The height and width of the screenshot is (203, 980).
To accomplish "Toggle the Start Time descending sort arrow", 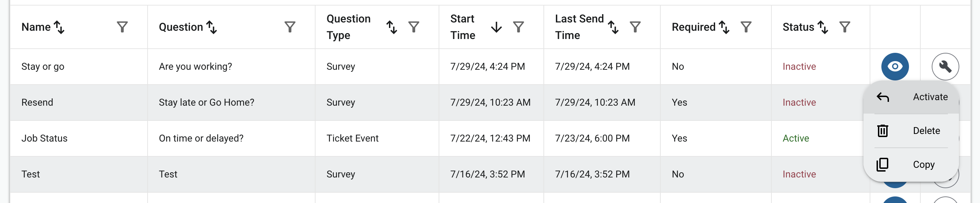I will pos(496,27).
